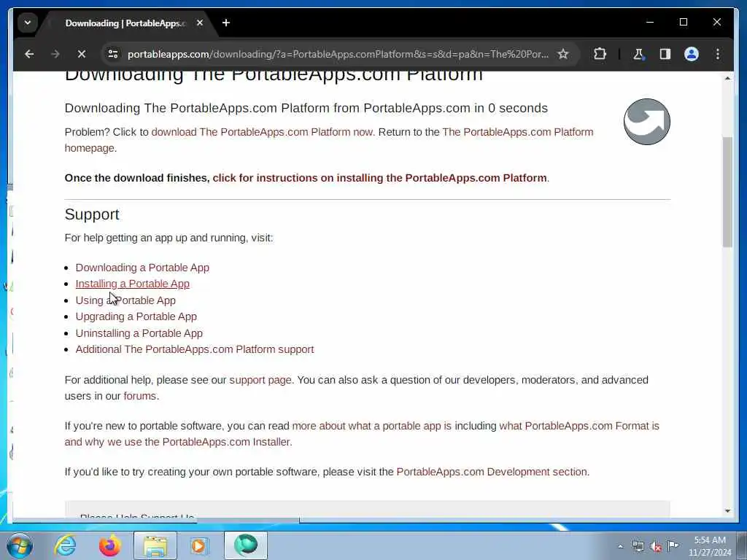Open the browser side panel

(665, 54)
